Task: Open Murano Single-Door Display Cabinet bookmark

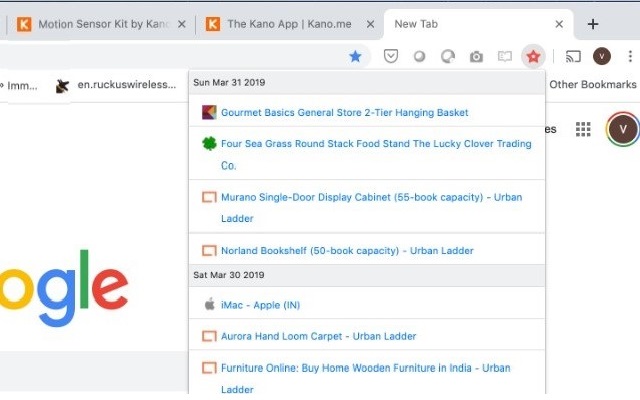Action: click(x=371, y=207)
